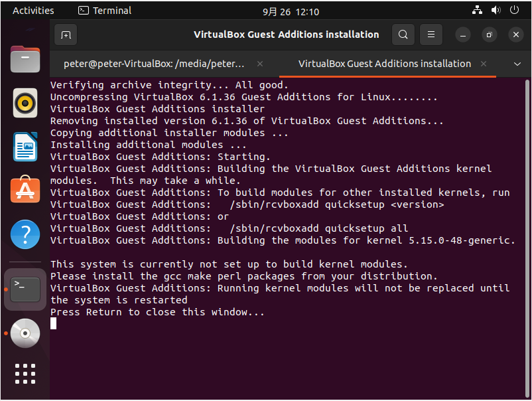Click 'Building the modules for kernel 5.15.0-48-generic' line
Image resolution: width=532 pixels, height=401 pixels.
point(283,240)
